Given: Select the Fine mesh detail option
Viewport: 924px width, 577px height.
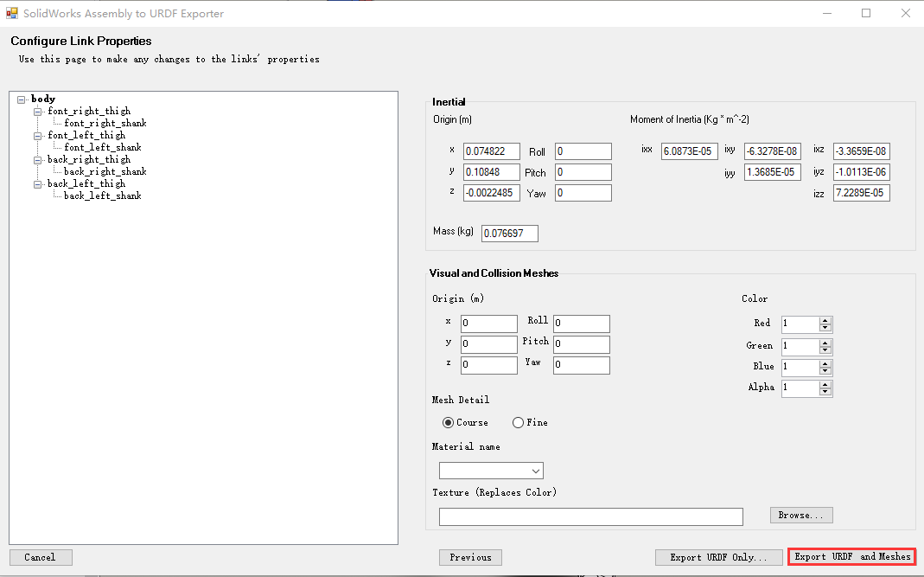Looking at the screenshot, I should tap(516, 422).
